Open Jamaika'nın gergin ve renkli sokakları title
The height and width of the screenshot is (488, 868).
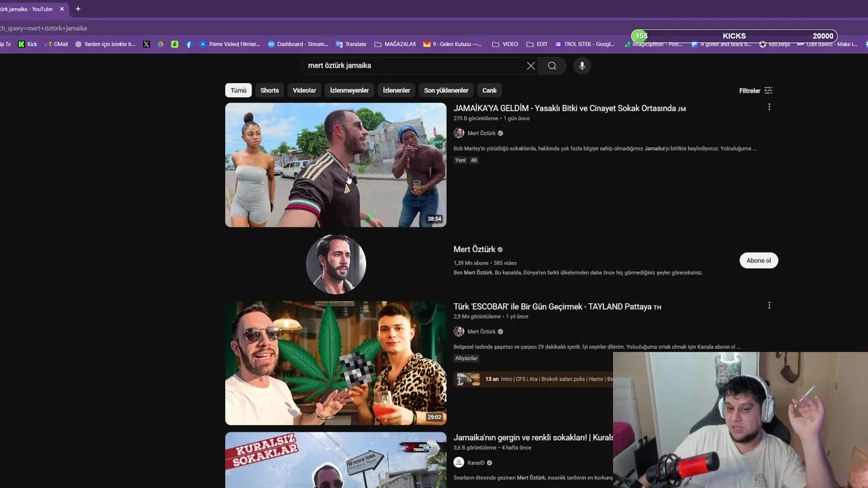[x=533, y=438]
